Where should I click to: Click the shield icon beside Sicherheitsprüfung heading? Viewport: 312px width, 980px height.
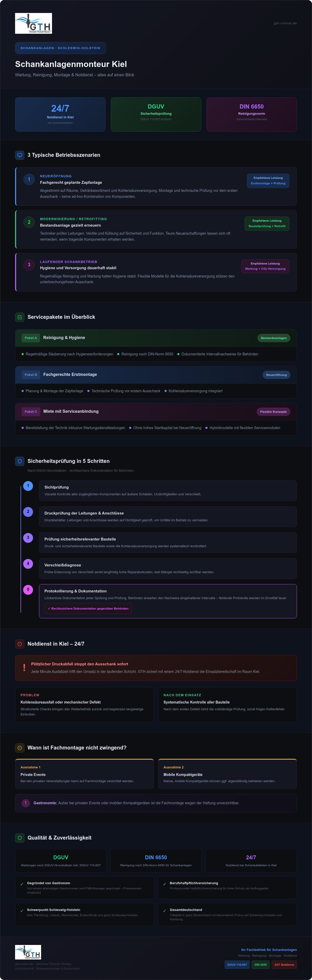(x=20, y=461)
